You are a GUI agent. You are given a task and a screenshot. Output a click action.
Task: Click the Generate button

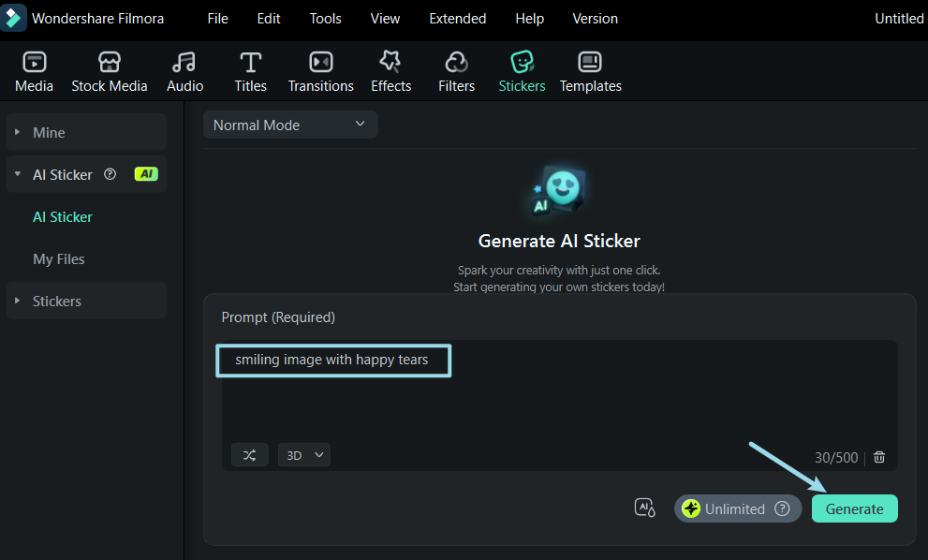pos(855,508)
